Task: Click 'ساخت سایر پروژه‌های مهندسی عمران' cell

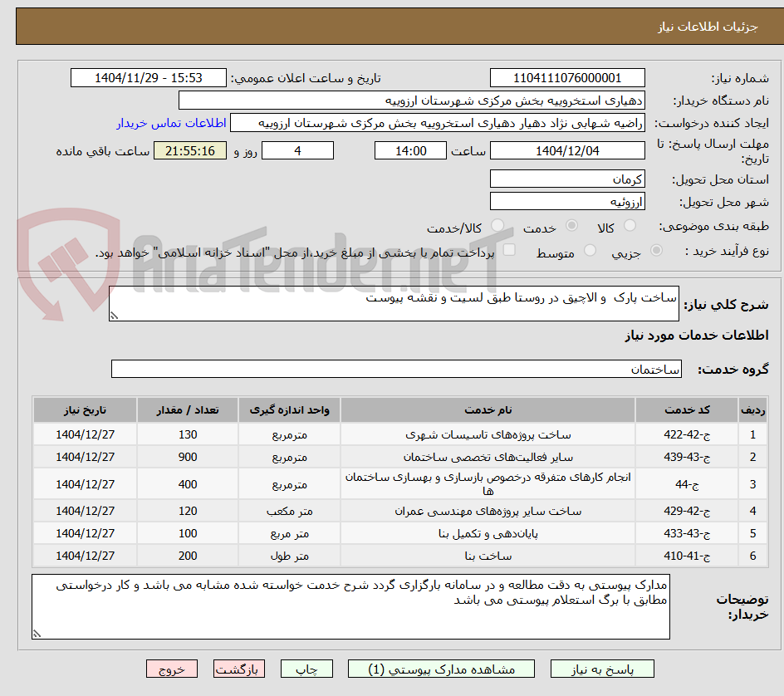Action: tap(488, 511)
